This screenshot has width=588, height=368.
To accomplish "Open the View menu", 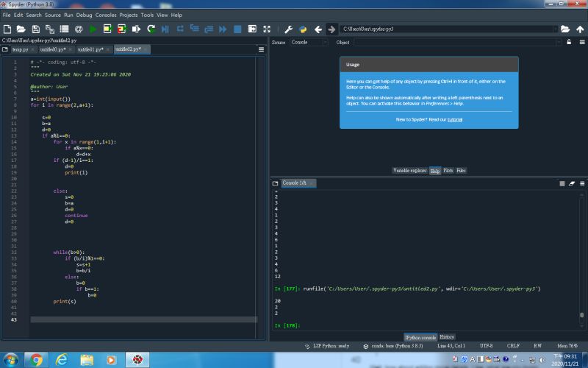I will pyautogui.click(x=162, y=15).
